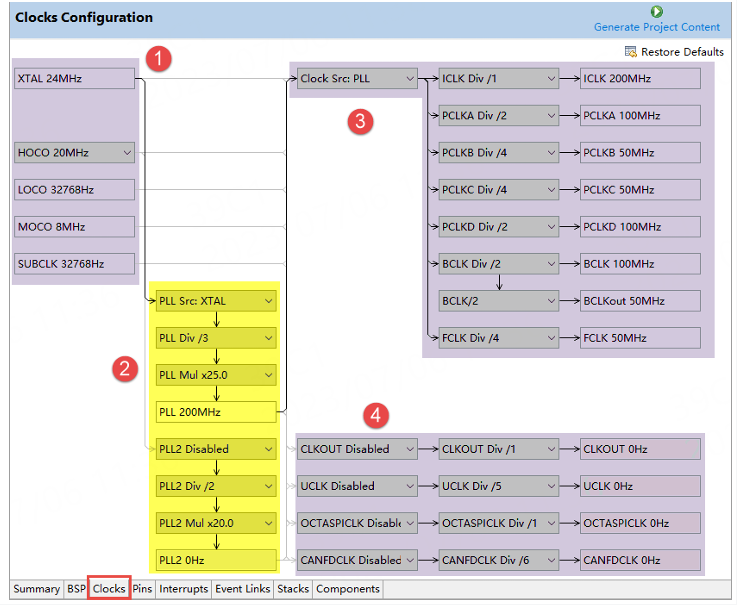Click Generate Project Content link

pyautogui.click(x=657, y=27)
